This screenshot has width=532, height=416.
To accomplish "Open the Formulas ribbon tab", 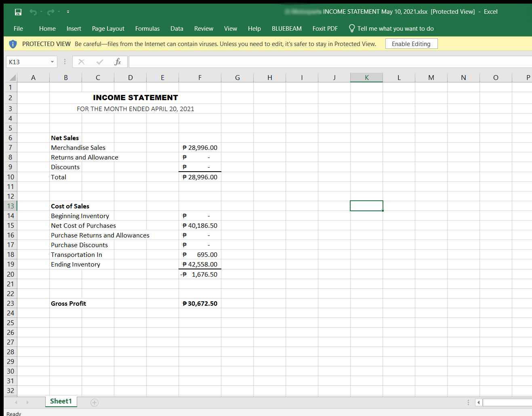I will (x=147, y=29).
